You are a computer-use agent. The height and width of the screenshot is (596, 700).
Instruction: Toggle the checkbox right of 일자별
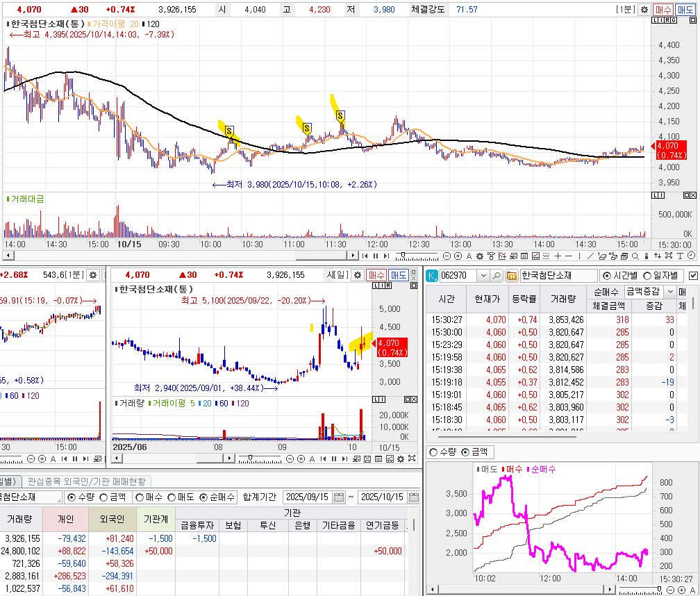[x=693, y=276]
